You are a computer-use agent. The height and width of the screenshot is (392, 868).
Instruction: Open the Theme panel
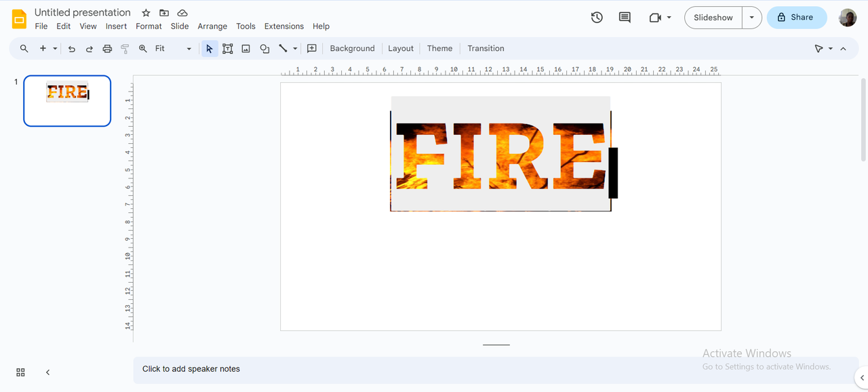click(x=439, y=49)
